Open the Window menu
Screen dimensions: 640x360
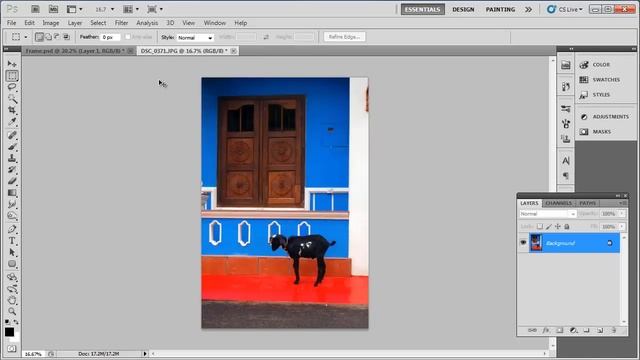[x=215, y=23]
